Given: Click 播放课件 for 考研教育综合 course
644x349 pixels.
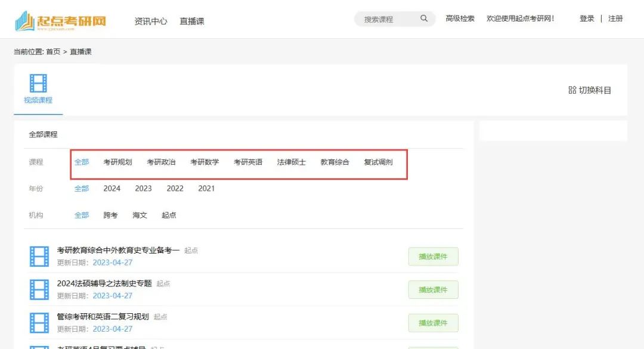Looking at the screenshot, I should [x=434, y=257].
